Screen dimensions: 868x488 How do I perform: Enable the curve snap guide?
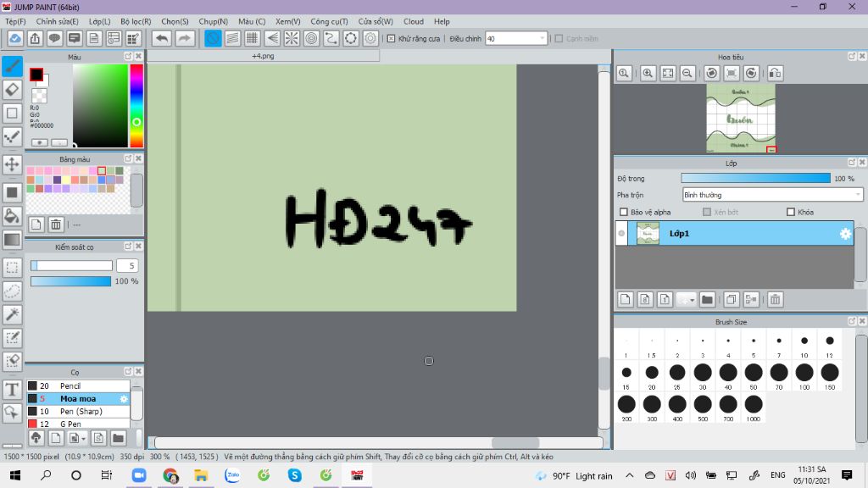(x=331, y=39)
